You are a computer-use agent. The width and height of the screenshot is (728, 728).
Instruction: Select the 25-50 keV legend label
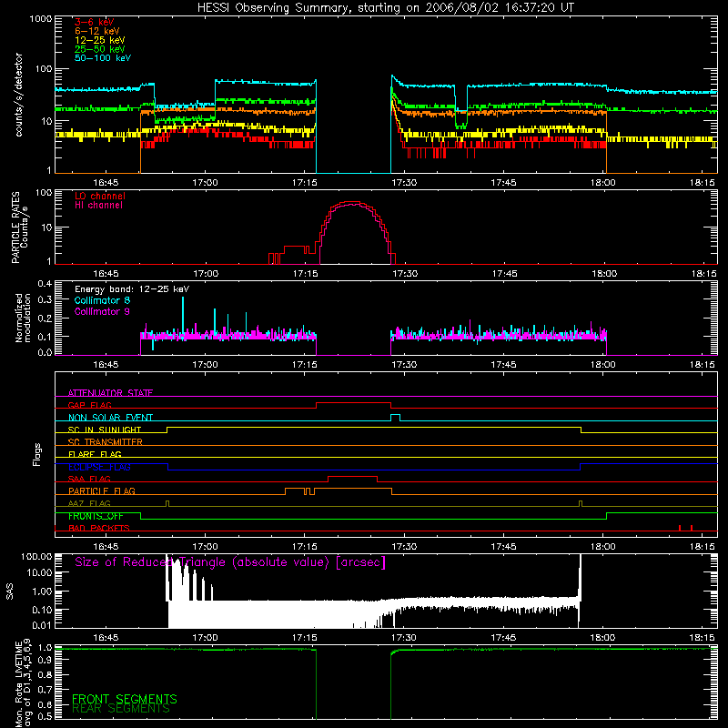point(100,49)
